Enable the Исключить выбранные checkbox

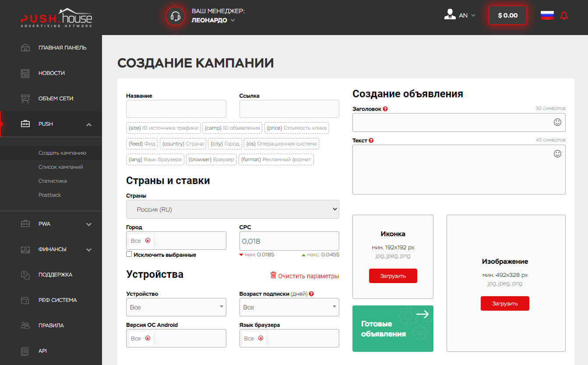[x=129, y=254]
